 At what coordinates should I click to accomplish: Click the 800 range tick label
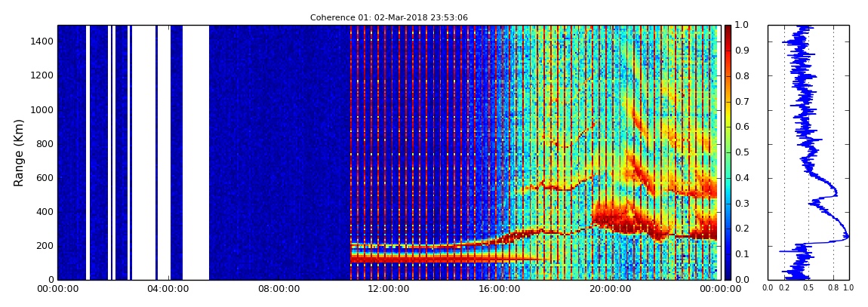[x=43, y=144]
